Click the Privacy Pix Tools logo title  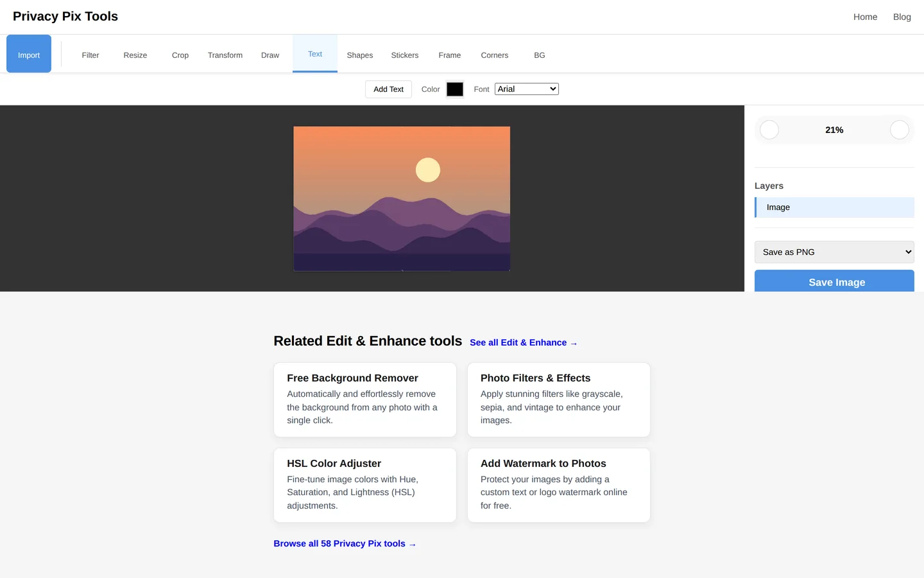[65, 16]
